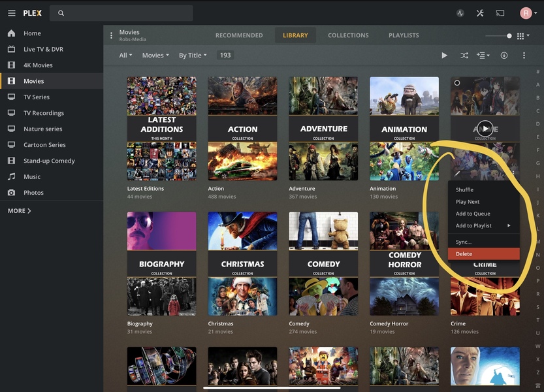Open Biography collection poster
This screenshot has height=392, width=544.
tap(162, 263)
